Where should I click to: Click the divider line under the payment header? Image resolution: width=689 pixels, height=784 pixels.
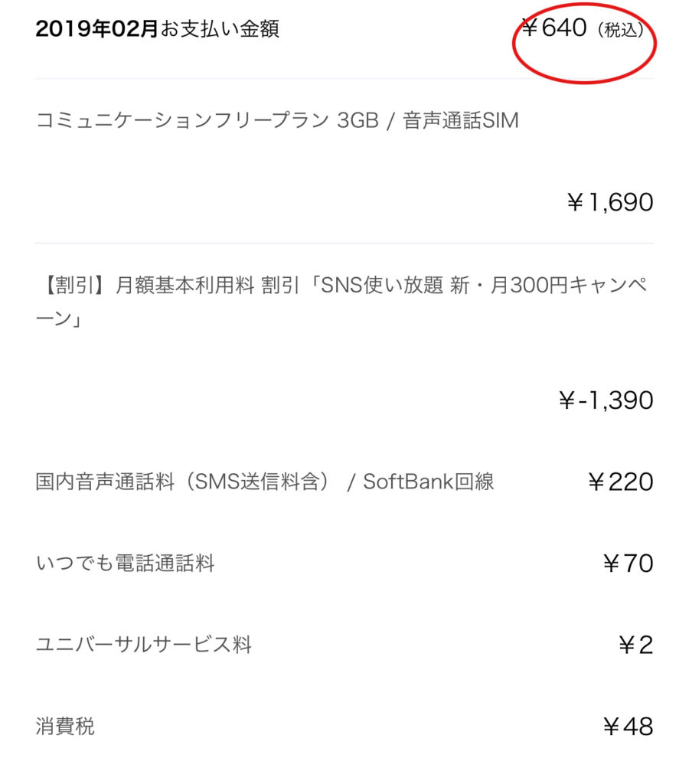point(344,79)
